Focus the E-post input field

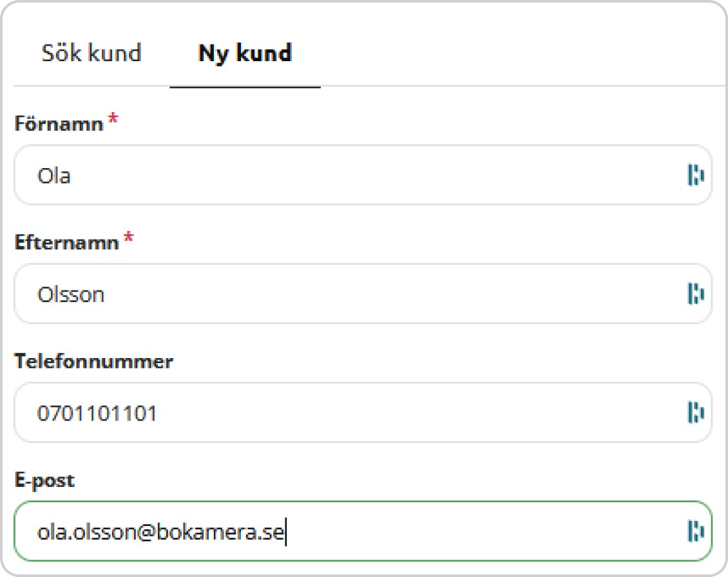tap(363, 531)
